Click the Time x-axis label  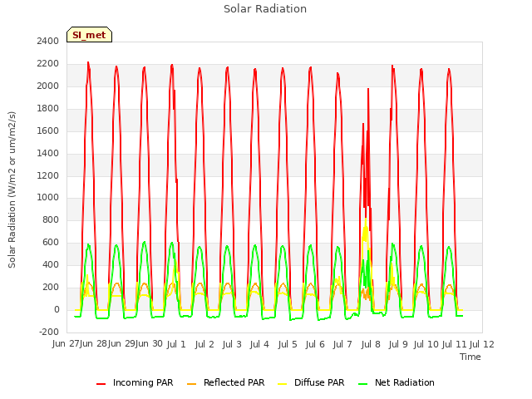pyautogui.click(x=470, y=357)
